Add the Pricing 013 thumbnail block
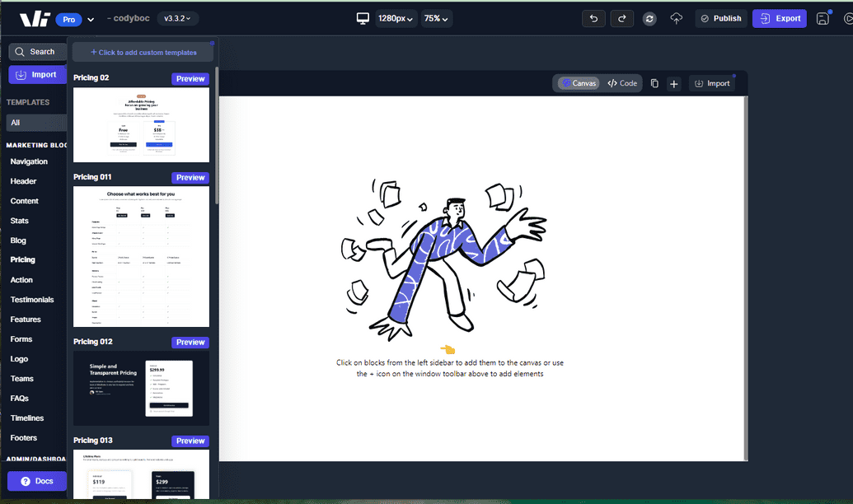This screenshot has width=853, height=504. tap(142, 474)
